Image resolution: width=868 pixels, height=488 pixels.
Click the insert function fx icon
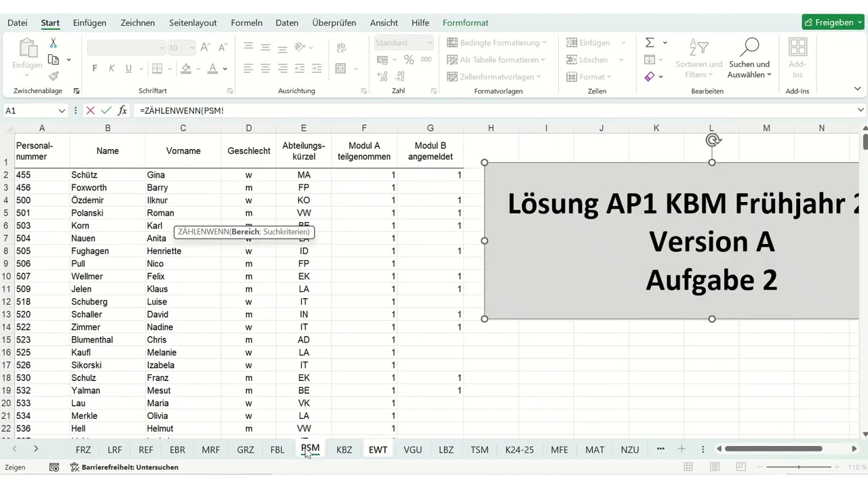122,110
